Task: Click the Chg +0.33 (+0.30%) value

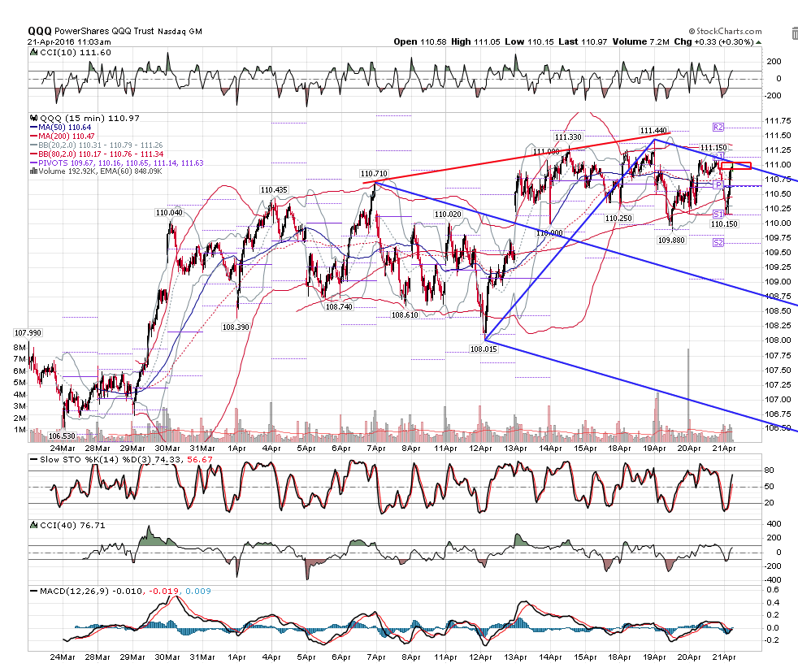Action: coord(713,41)
